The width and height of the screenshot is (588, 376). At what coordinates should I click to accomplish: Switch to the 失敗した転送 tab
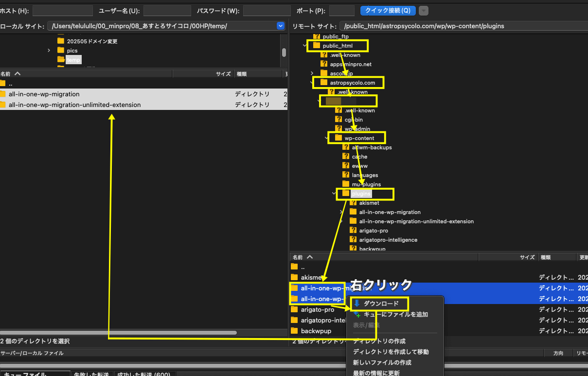pos(91,374)
